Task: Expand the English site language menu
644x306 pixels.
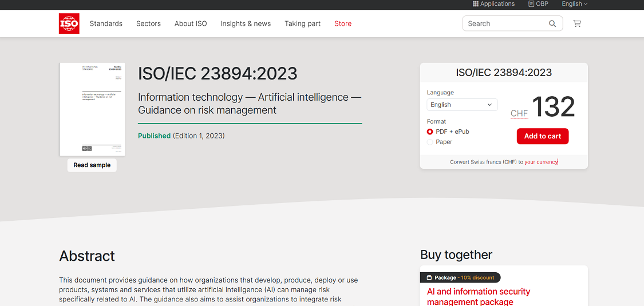Action: tap(575, 3)
